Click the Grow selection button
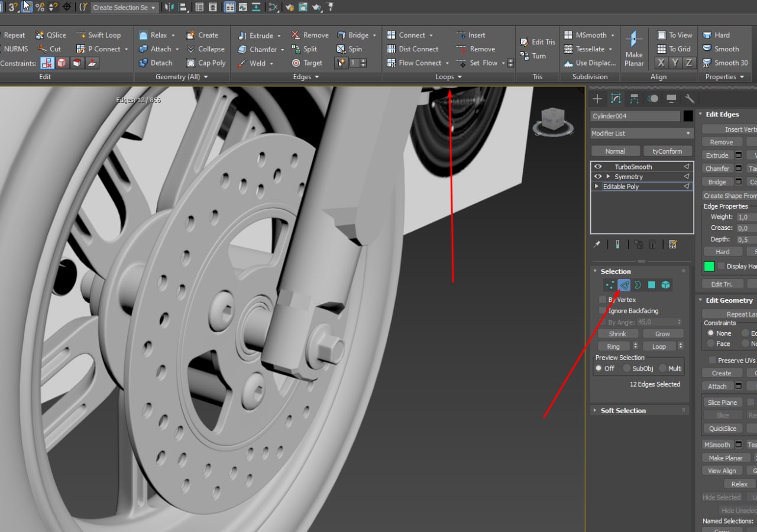This screenshot has height=532, width=757. [x=663, y=334]
